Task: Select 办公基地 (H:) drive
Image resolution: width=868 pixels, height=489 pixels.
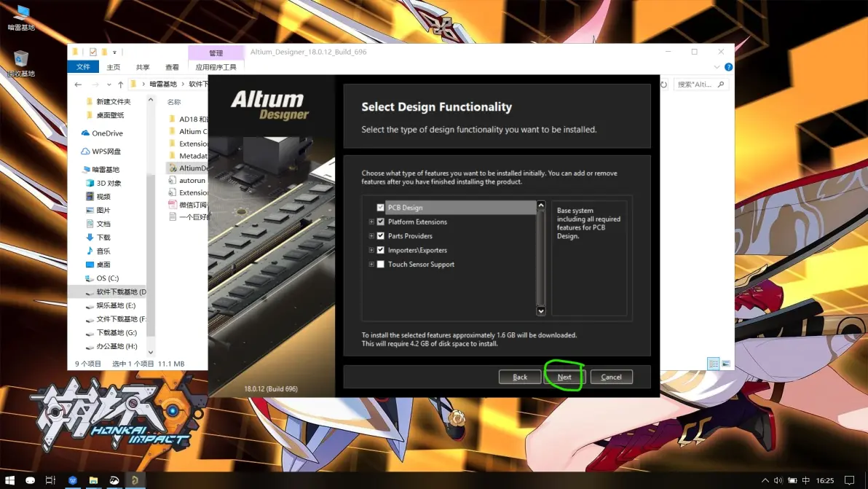Action: [x=111, y=346]
